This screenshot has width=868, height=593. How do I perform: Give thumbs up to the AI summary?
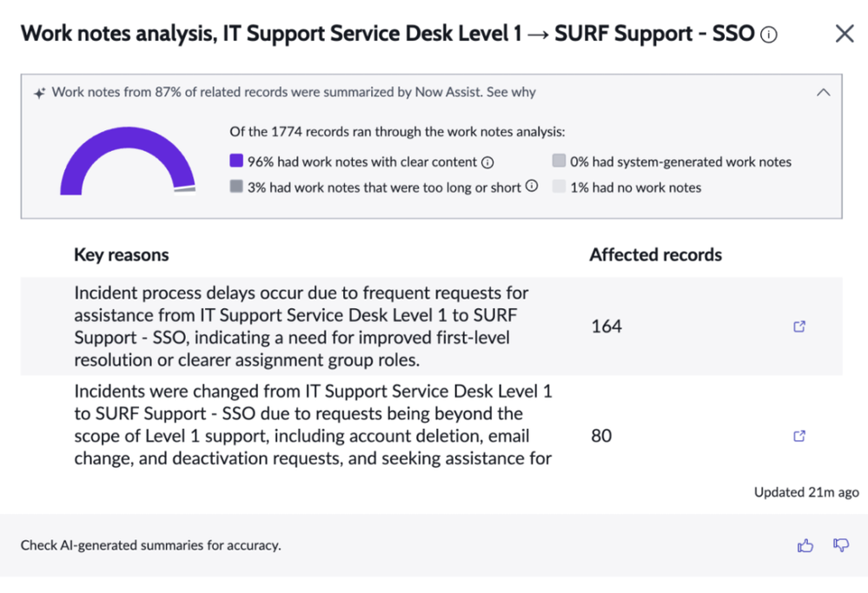[x=805, y=545]
